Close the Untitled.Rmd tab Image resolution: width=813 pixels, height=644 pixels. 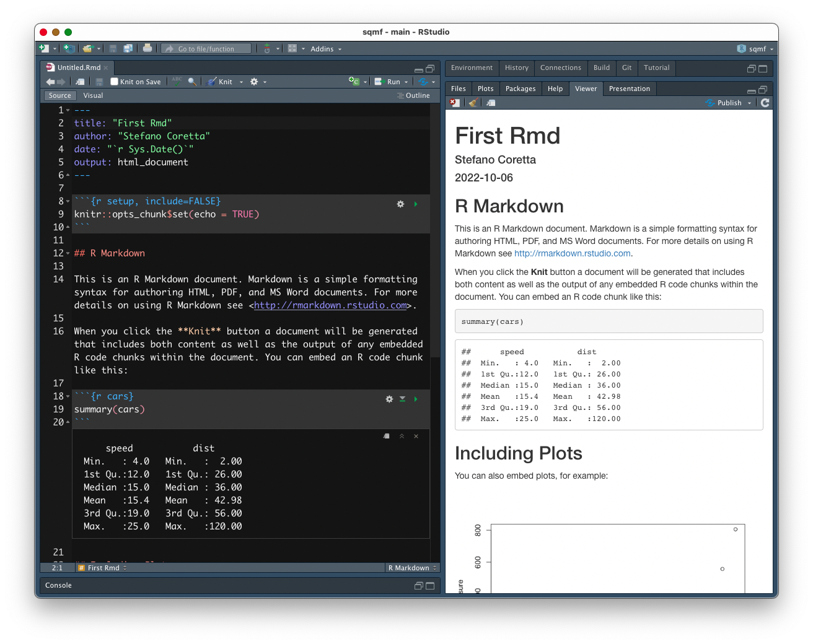[106, 67]
